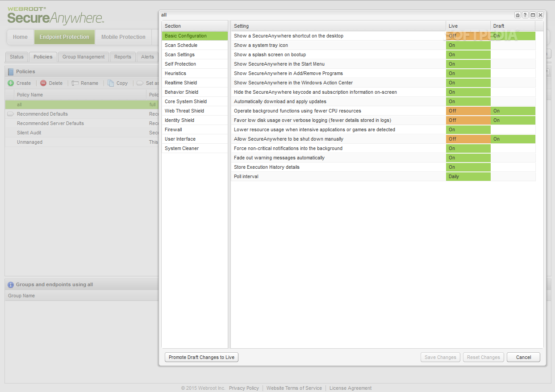Image resolution: width=555 pixels, height=392 pixels.
Task: Select Core System Shield section
Action: pos(195,101)
